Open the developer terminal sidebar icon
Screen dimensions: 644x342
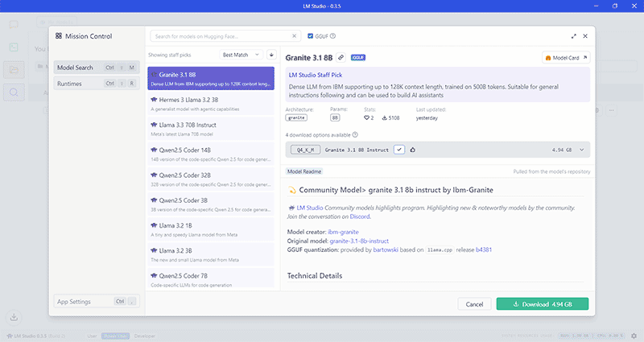(14, 47)
